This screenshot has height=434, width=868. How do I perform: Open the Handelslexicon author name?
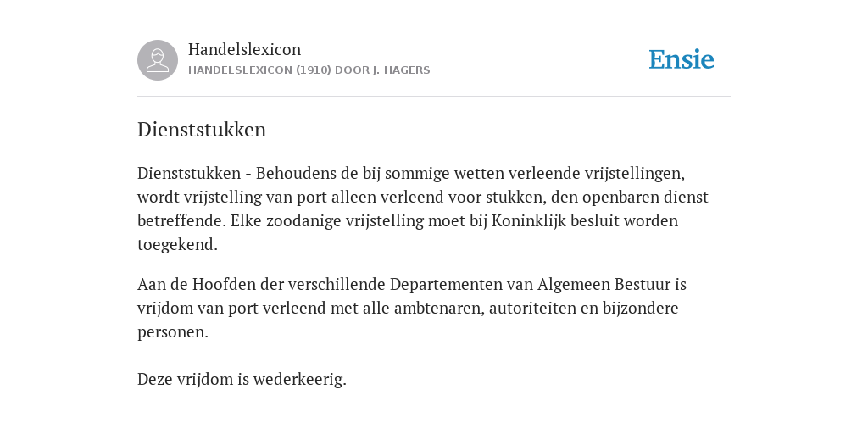[245, 49]
